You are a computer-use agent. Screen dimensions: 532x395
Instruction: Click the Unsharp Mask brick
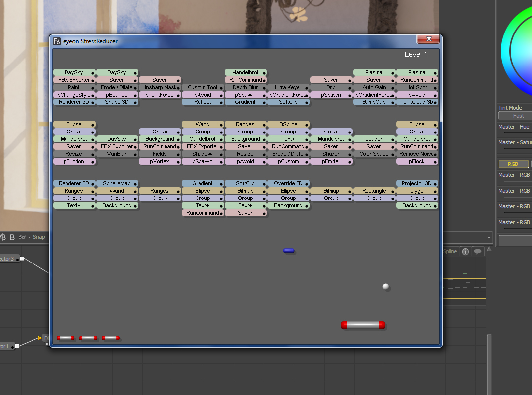click(x=160, y=88)
